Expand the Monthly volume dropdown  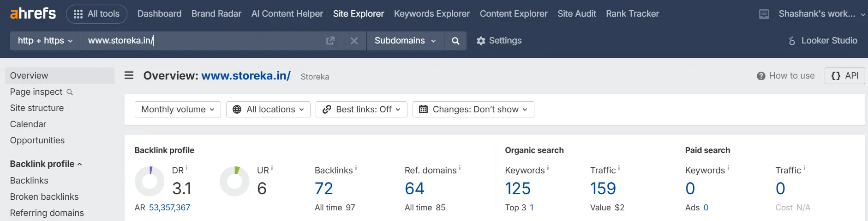[x=178, y=110]
